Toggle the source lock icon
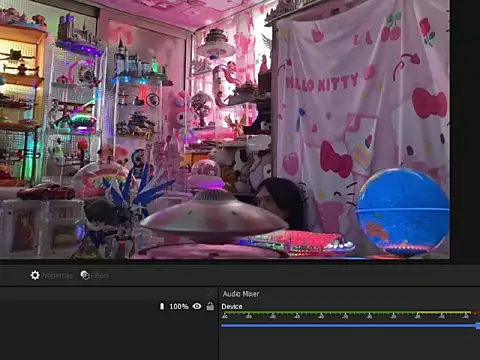 coord(210,306)
